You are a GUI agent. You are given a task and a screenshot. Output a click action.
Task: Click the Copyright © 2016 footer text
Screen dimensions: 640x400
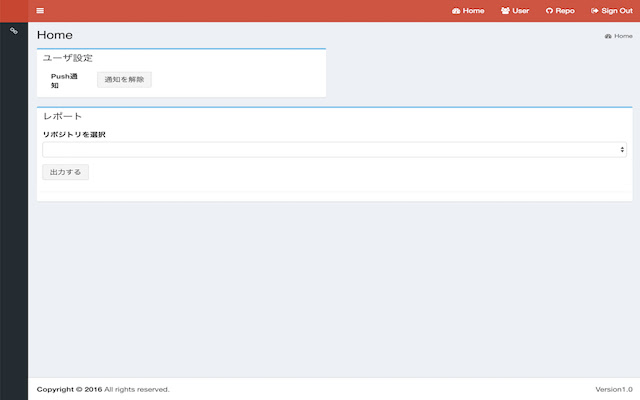click(x=69, y=389)
